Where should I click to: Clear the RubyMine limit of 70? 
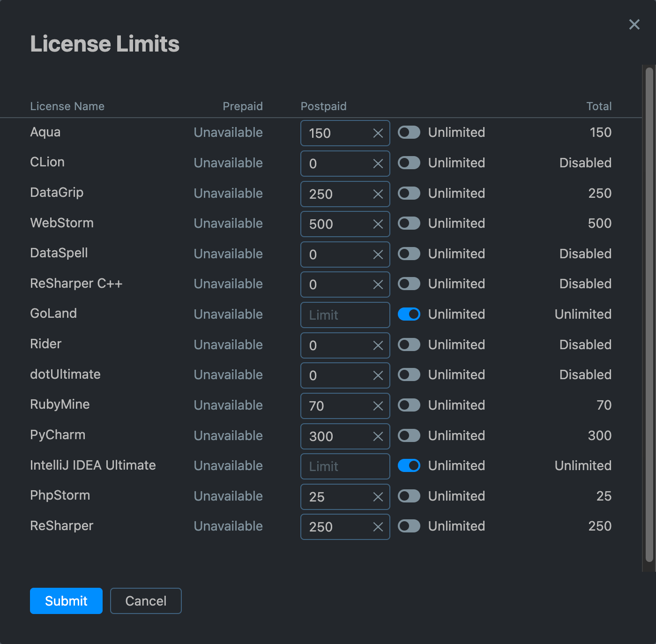click(x=378, y=406)
